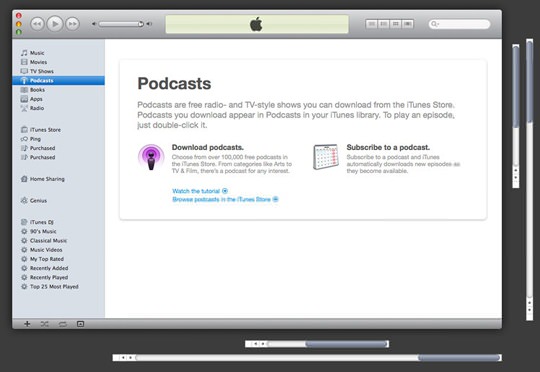Screen dimensions: 540x372
Task: Show the artwork viewer button in the bottom bar
Action: tap(80, 324)
